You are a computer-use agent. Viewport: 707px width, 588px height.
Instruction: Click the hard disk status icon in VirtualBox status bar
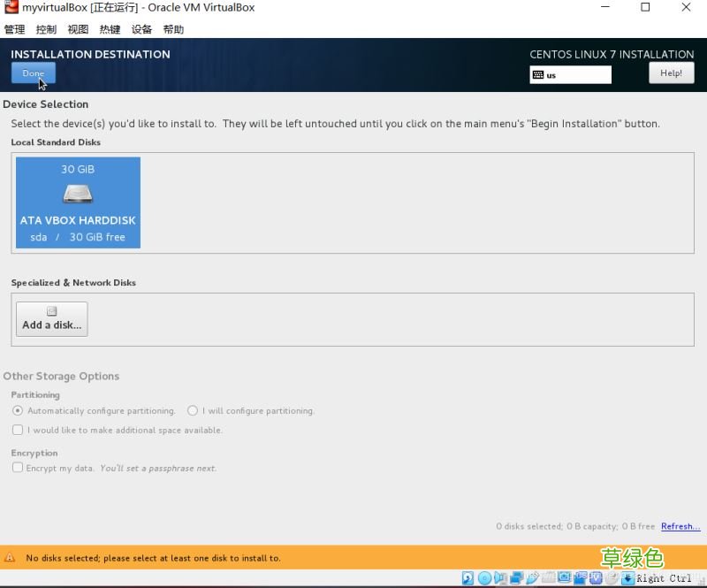click(467, 579)
